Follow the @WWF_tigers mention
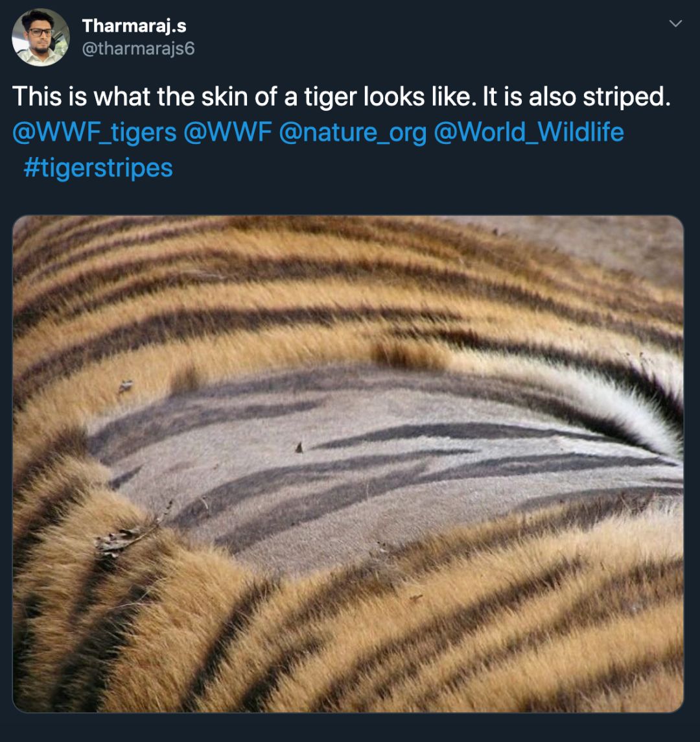This screenshot has height=742, width=700. point(95,132)
